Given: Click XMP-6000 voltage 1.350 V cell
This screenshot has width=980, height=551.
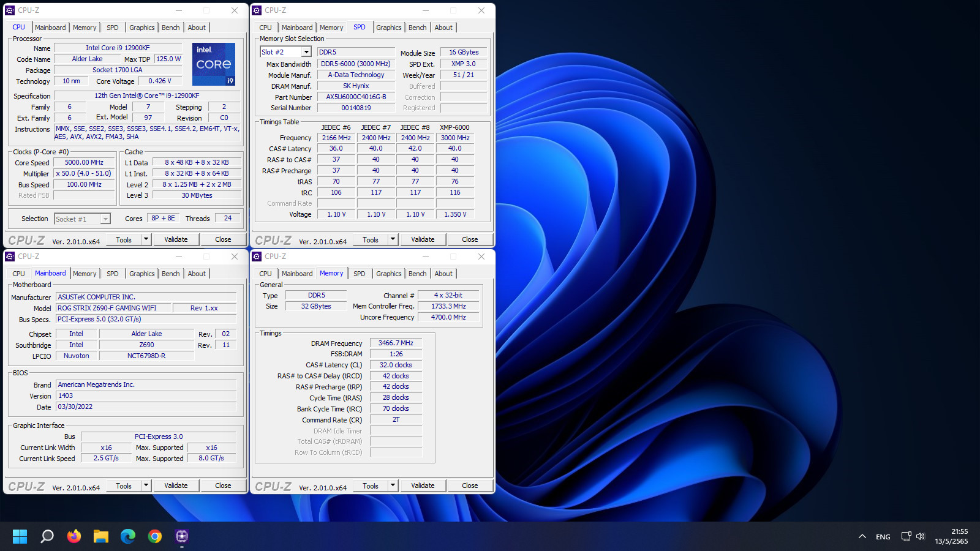Looking at the screenshot, I should pos(455,214).
